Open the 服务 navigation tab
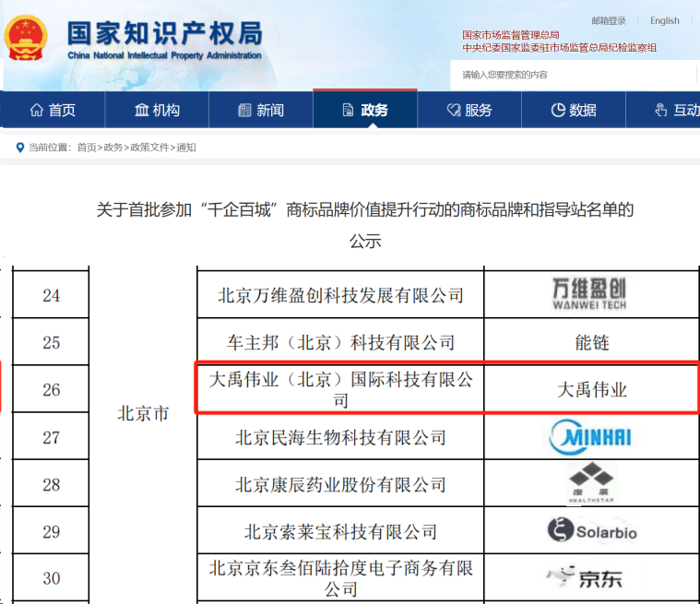The image size is (700, 604). (469, 110)
